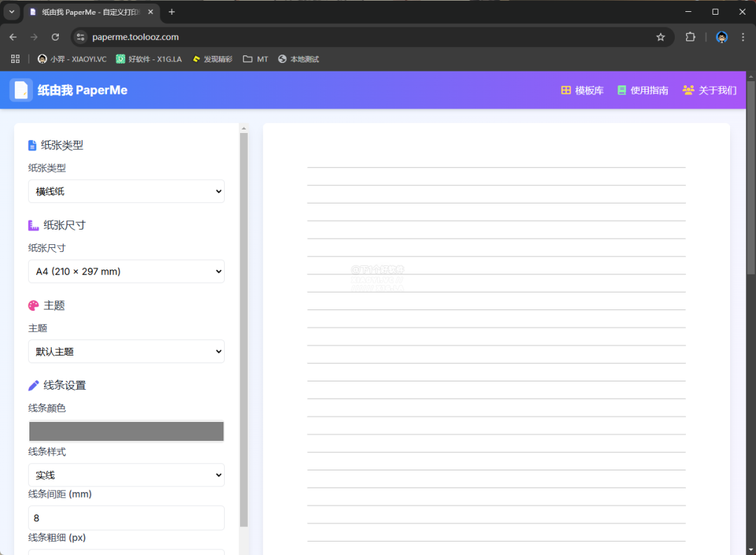Click the PaperMe logo icon
Screen dimensions: 756x555
(x=21, y=90)
